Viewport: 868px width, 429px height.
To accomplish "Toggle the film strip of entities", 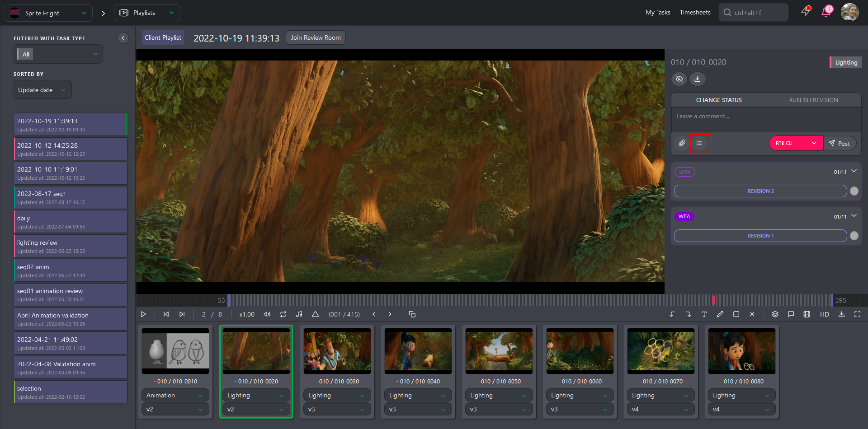I will click(x=807, y=314).
